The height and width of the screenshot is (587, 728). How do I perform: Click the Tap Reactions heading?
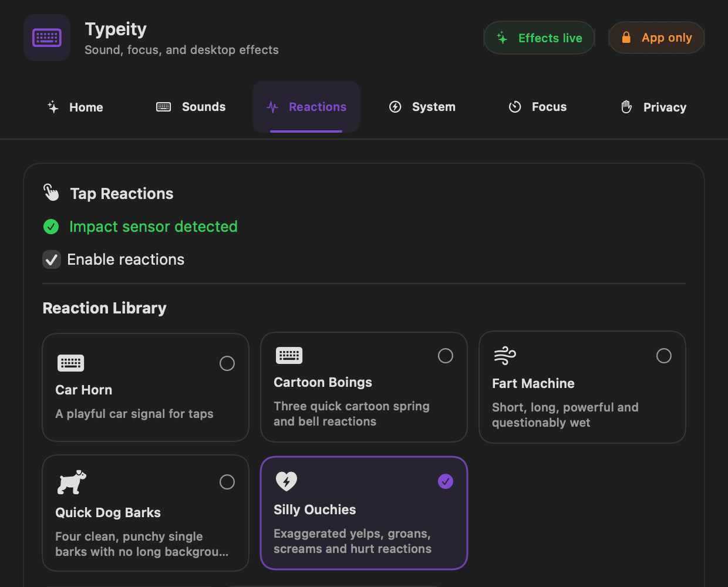[122, 194]
